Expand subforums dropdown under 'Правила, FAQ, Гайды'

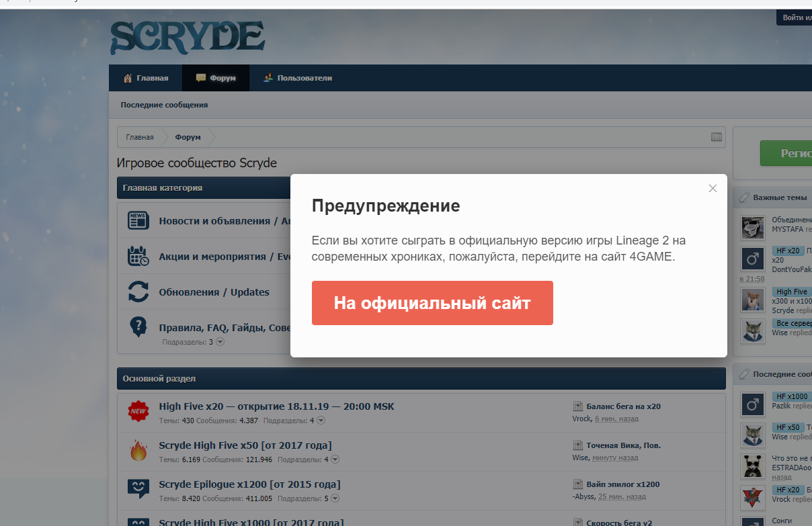point(220,342)
